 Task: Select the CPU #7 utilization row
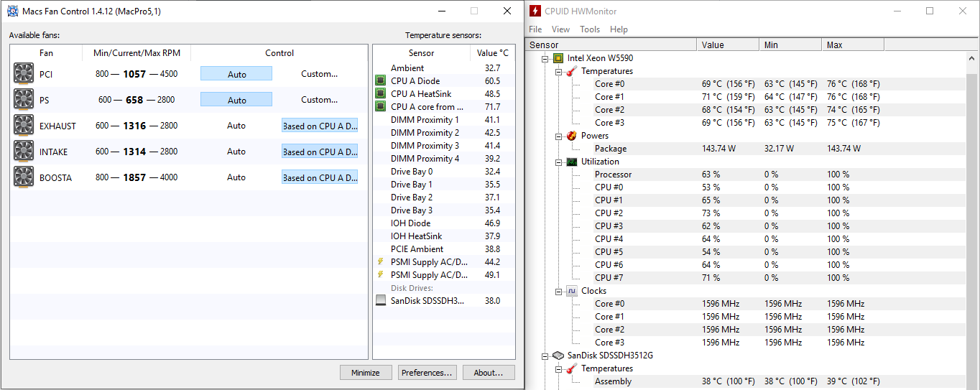tap(746, 277)
